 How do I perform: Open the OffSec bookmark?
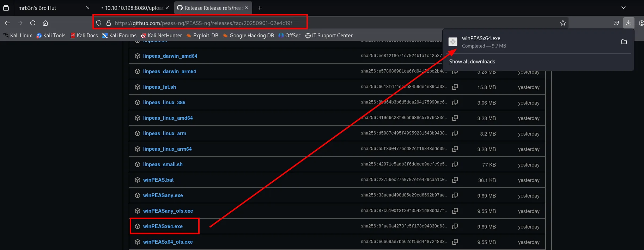289,36
